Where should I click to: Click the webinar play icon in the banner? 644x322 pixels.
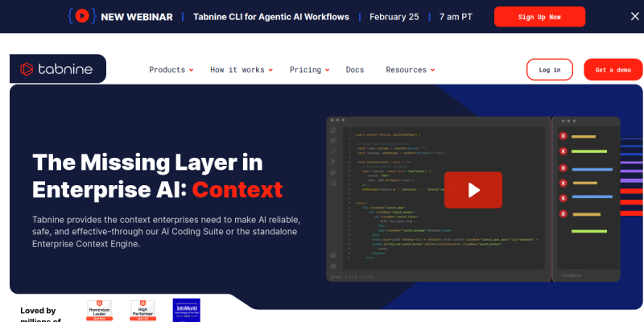point(80,16)
